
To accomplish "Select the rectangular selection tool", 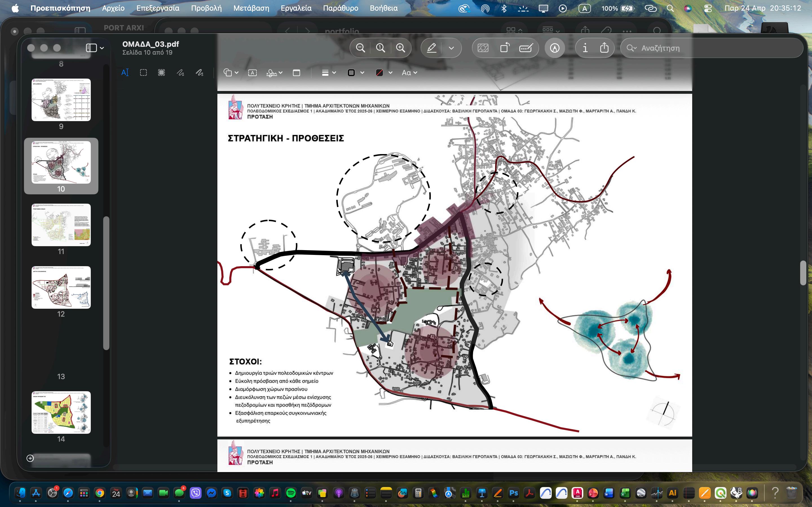I will tap(143, 73).
